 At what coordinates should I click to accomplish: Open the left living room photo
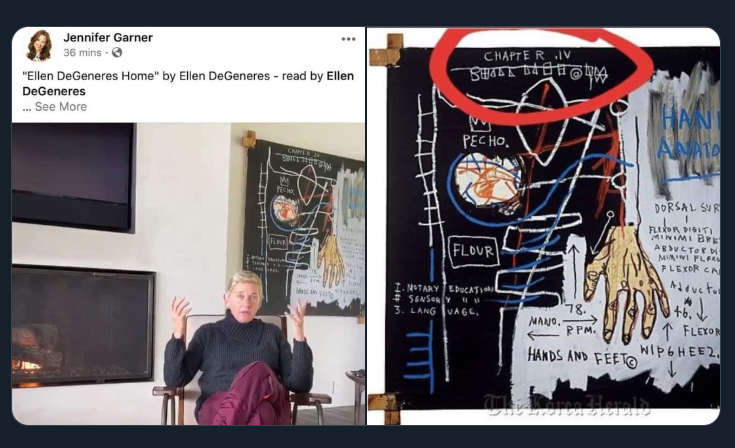tap(188, 274)
